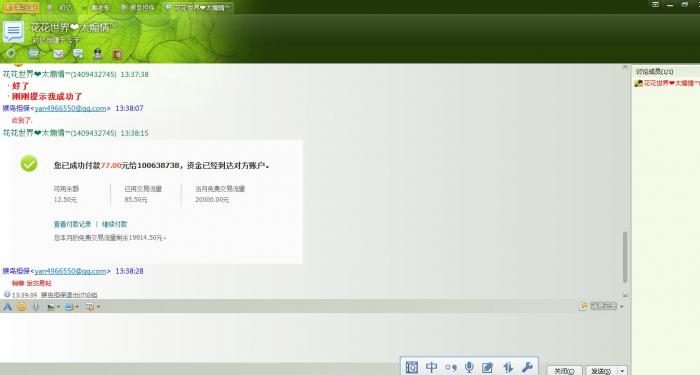Click the 收到了 reply message
The height and width of the screenshot is (375, 700).
(x=22, y=120)
